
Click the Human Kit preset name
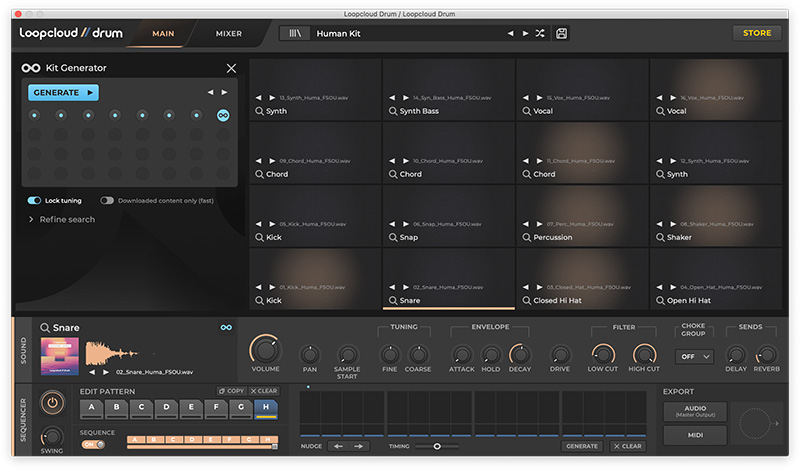[x=338, y=34]
